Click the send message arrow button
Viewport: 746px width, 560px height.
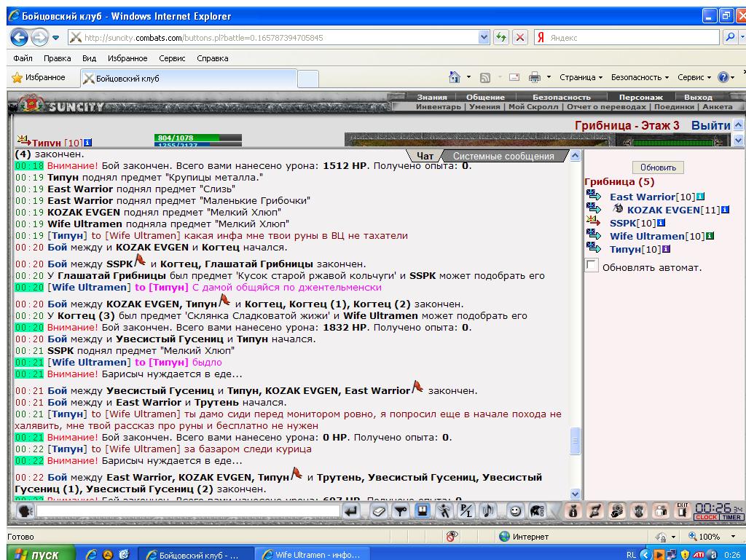[x=350, y=511]
